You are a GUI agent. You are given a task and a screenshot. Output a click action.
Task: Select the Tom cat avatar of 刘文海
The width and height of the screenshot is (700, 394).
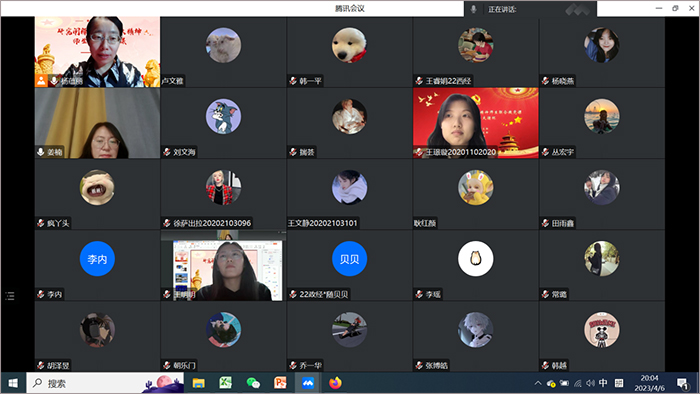point(223,116)
